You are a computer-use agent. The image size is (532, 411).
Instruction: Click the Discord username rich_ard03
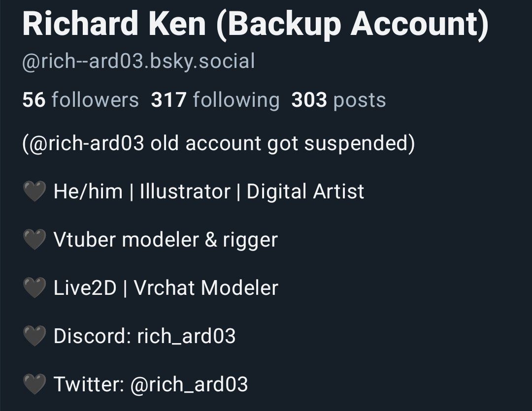(186, 336)
